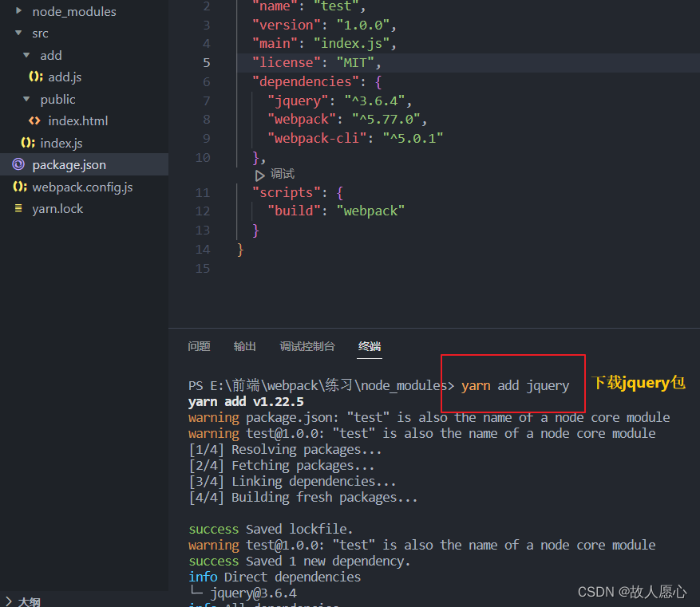Viewport: 700px width, 607px height.
Task: Click line number 12 in the gutter
Action: point(203,211)
